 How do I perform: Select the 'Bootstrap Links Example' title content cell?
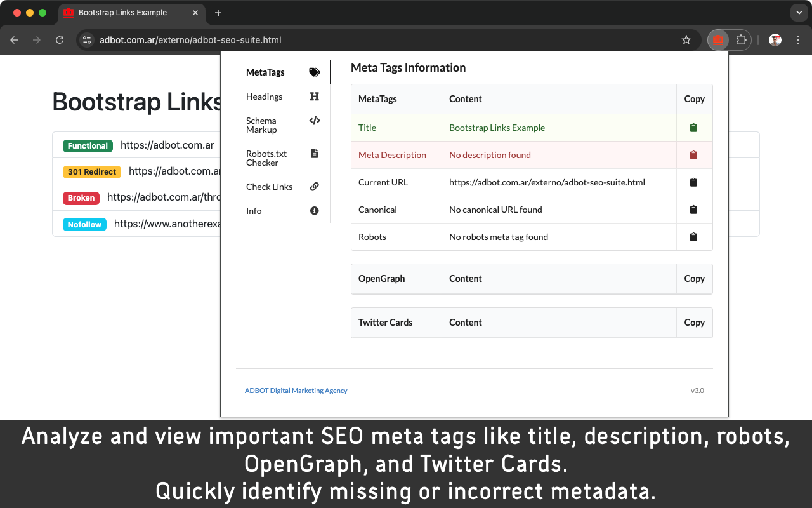pos(559,128)
